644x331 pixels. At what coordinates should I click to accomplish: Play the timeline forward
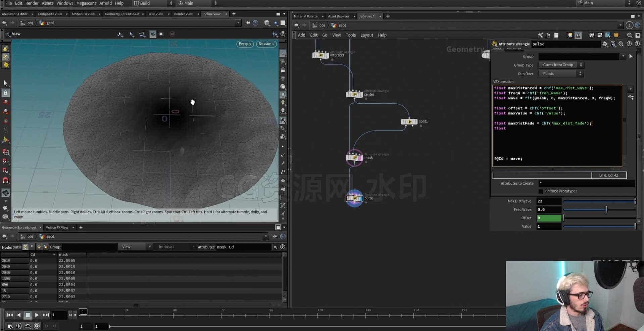[x=37, y=315]
